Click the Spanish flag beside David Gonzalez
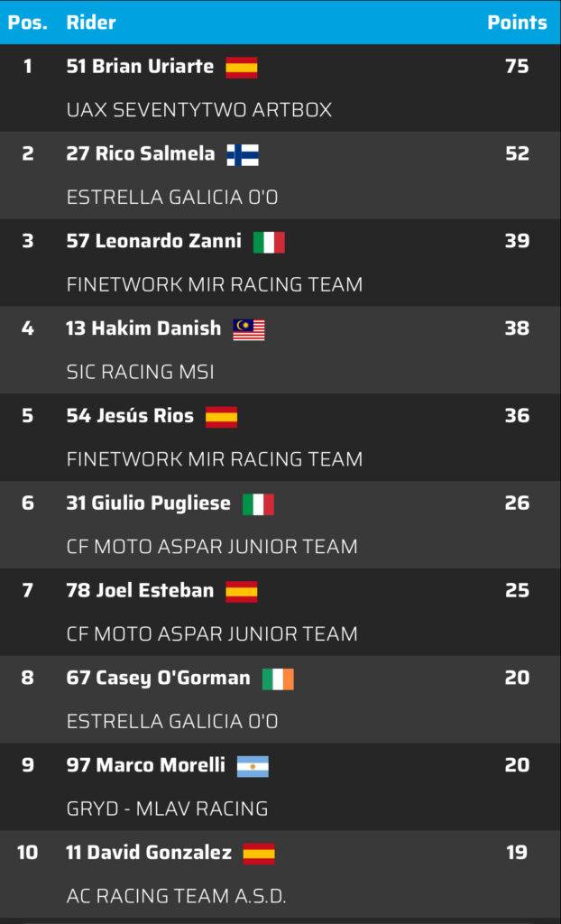Viewport: 561px width, 924px height. 259,854
